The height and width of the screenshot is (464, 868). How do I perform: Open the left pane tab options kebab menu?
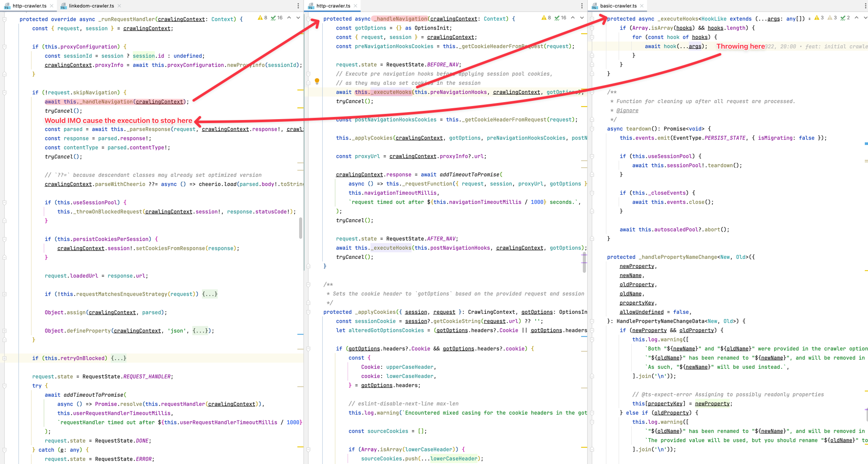click(x=298, y=6)
